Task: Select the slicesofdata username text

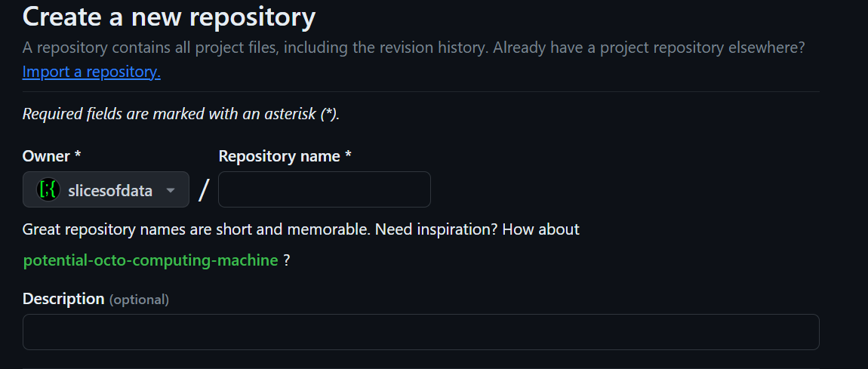Action: click(x=110, y=191)
